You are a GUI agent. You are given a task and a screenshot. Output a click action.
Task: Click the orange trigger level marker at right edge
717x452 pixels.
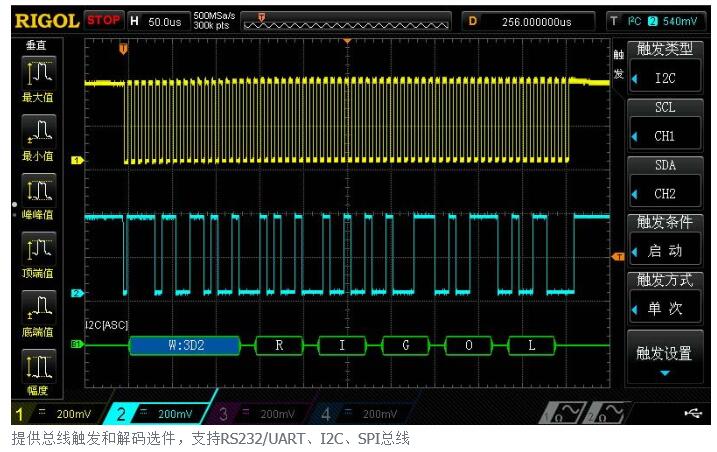pyautogui.click(x=617, y=257)
